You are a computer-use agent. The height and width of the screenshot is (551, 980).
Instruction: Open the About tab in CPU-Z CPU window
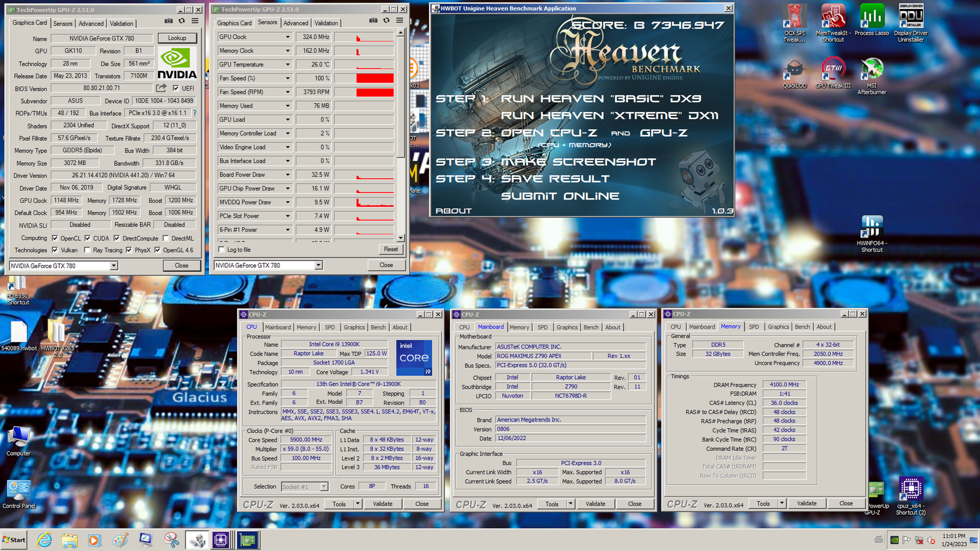[400, 328]
